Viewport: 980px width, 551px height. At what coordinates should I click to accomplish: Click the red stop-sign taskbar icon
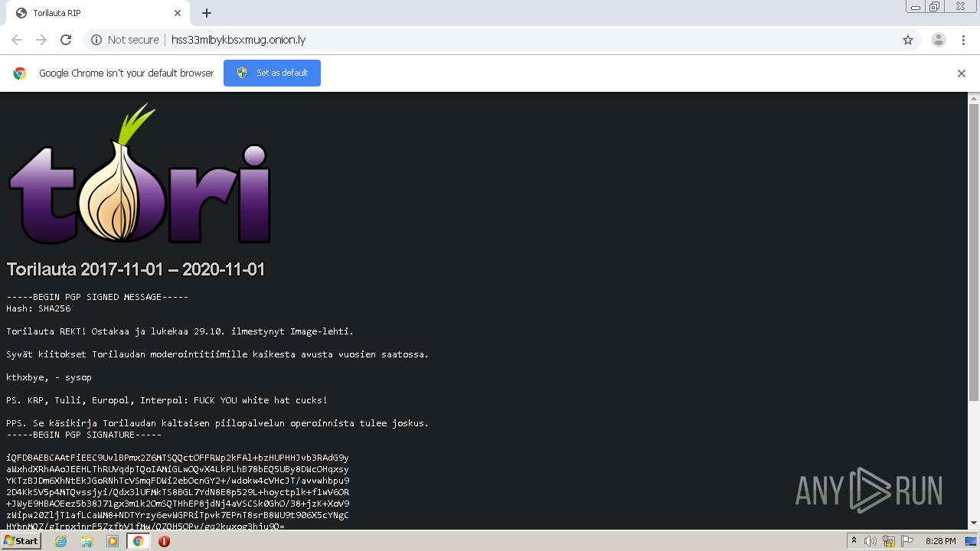click(x=164, y=541)
